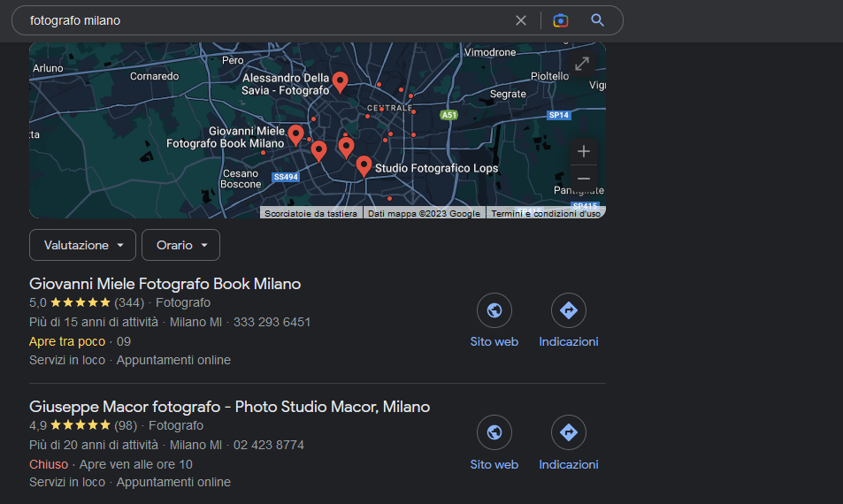Click phone number 02 423 8774
Viewport: 843px width, 504px height.
coord(269,445)
